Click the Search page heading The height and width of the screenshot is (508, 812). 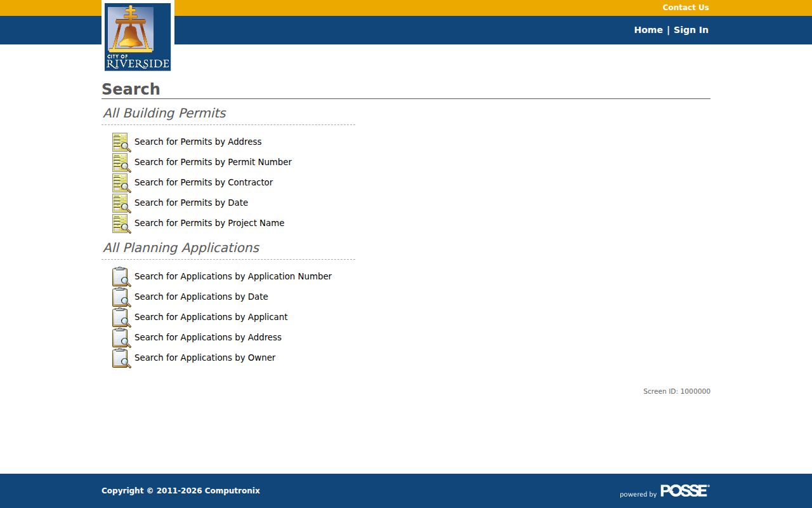coord(131,89)
